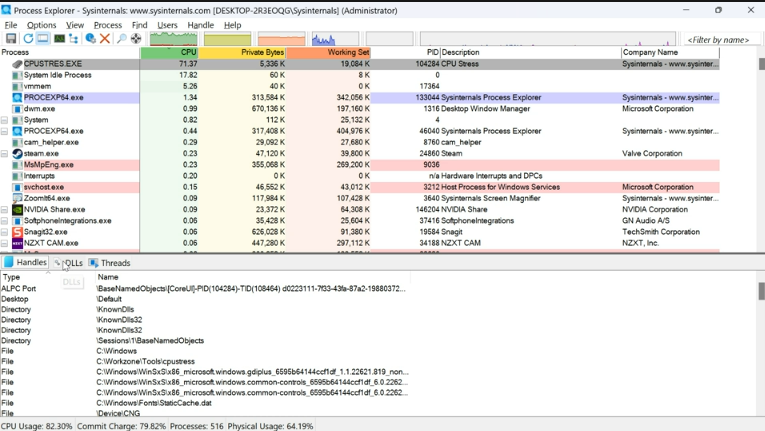
Task: Sort by the Description column header
Action: tap(531, 52)
